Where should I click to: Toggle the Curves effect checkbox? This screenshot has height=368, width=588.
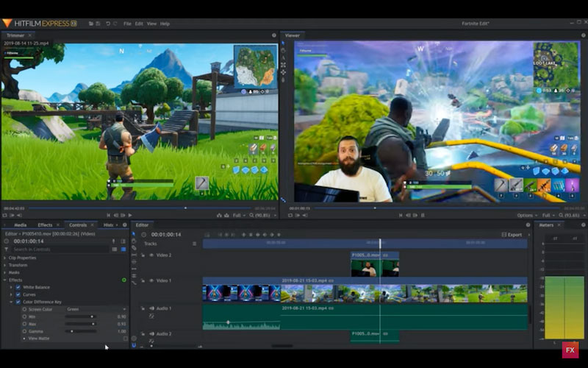coord(18,295)
